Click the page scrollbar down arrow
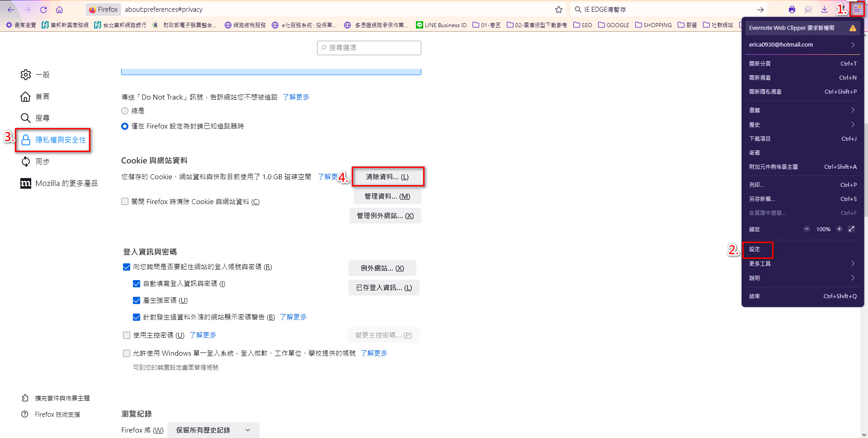Image resolution: width=868 pixels, height=438 pixels. click(x=864, y=434)
